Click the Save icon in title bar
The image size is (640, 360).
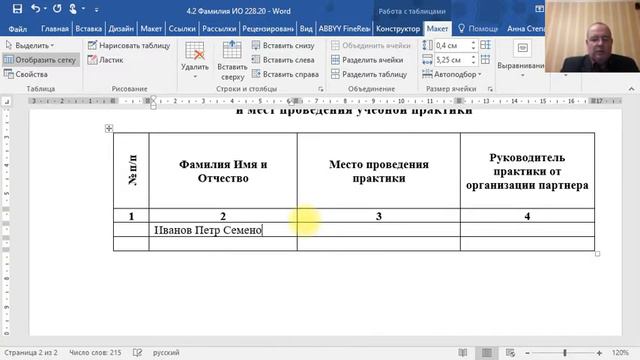tap(17, 9)
